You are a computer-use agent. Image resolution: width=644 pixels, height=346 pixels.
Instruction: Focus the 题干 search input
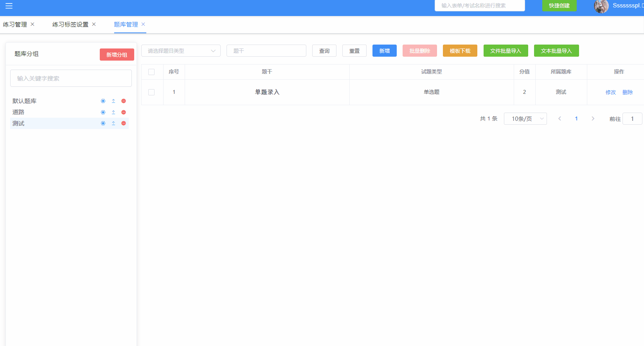tap(266, 51)
